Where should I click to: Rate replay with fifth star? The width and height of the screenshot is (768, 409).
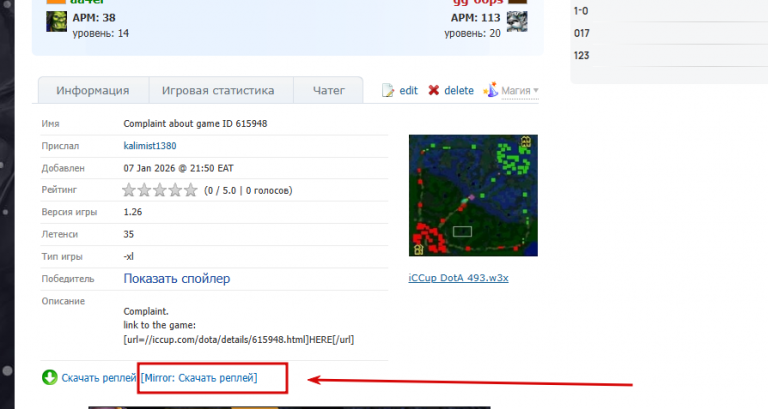(x=191, y=190)
